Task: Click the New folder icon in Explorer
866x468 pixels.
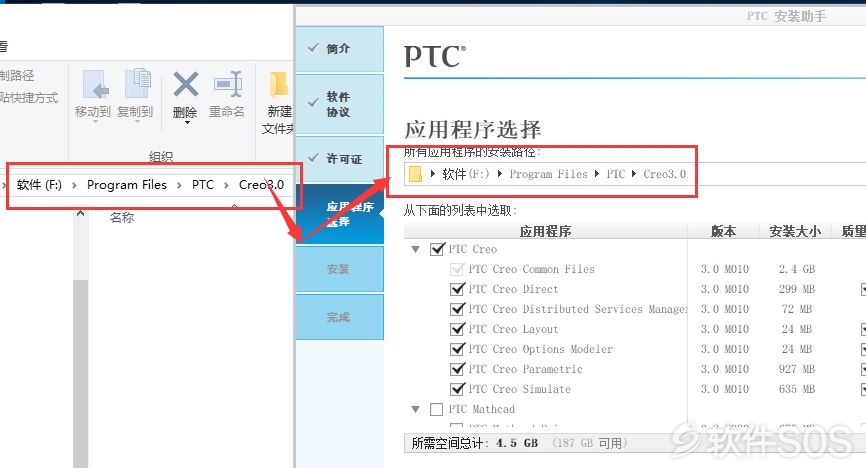Action: tap(279, 86)
